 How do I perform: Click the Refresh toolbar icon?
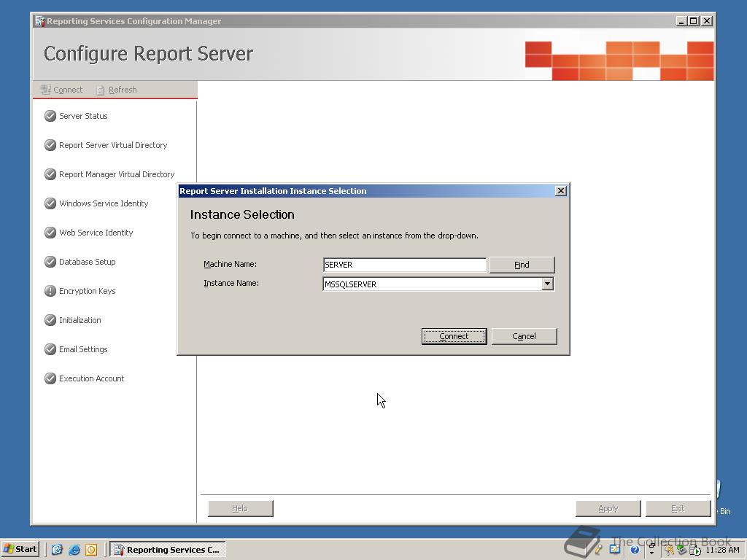pyautogui.click(x=101, y=90)
